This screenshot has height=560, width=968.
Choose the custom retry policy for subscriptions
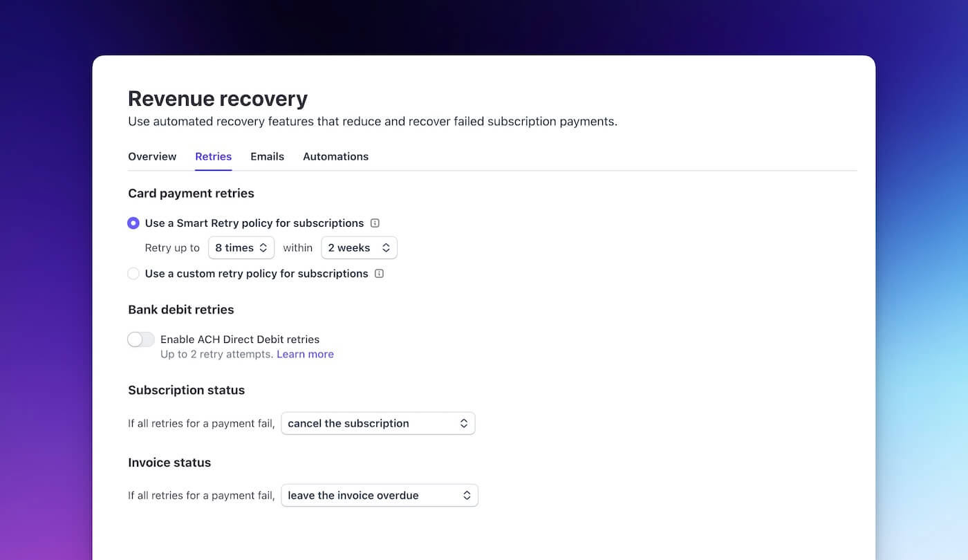coord(133,273)
